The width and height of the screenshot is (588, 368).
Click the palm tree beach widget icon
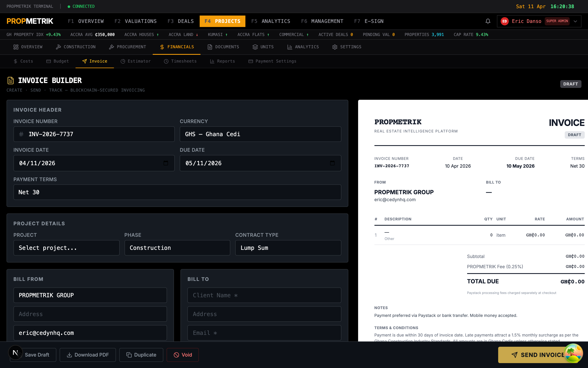pos(574,353)
